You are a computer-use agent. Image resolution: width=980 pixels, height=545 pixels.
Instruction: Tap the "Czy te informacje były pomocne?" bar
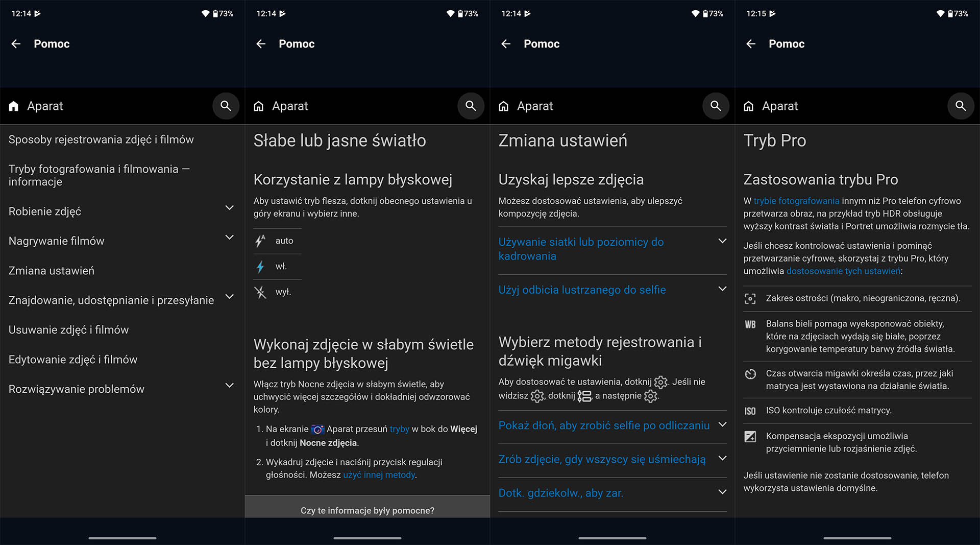tap(367, 510)
